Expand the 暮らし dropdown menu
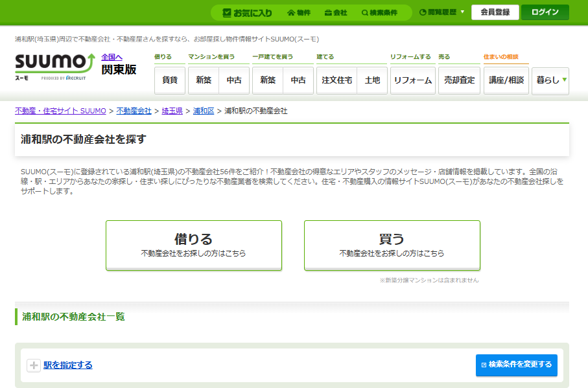This screenshot has height=388, width=588. tap(550, 80)
